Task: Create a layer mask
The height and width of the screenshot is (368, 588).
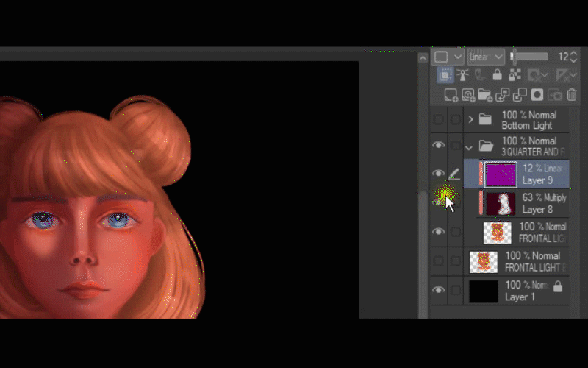Action: [537, 95]
